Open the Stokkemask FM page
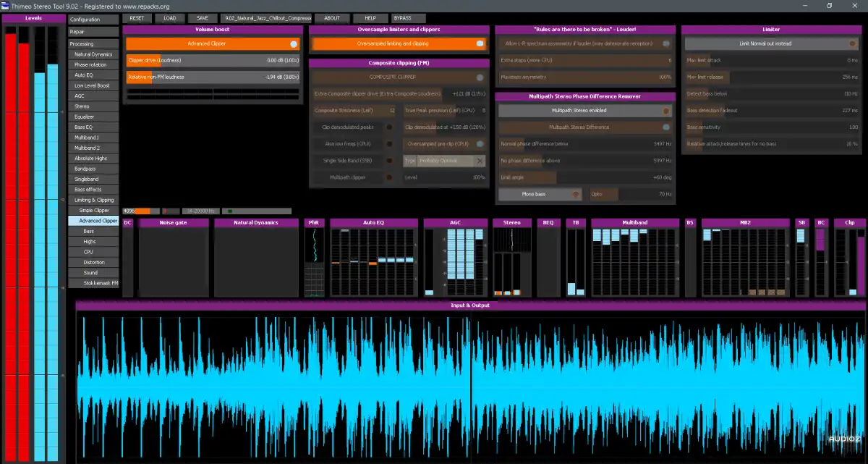The image size is (868, 464). tap(93, 283)
